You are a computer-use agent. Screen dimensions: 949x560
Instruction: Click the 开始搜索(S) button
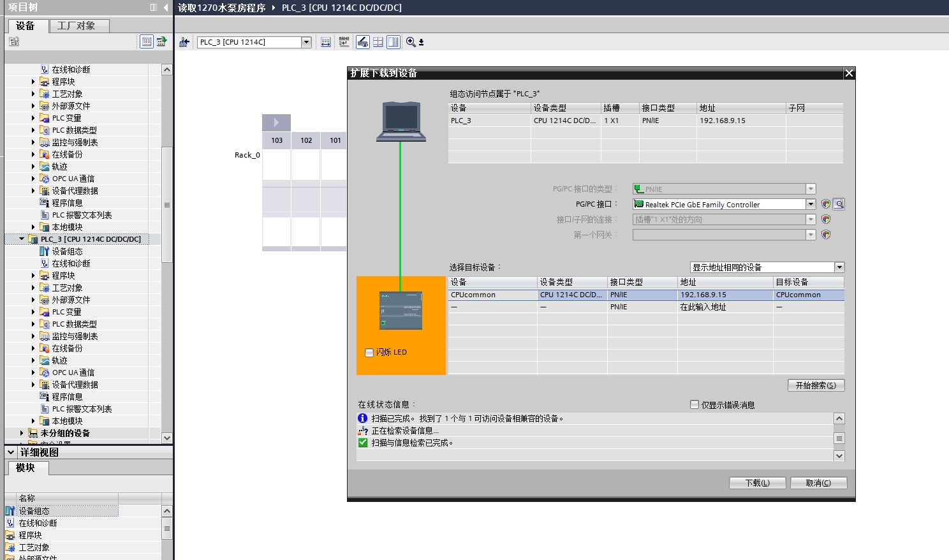(816, 385)
